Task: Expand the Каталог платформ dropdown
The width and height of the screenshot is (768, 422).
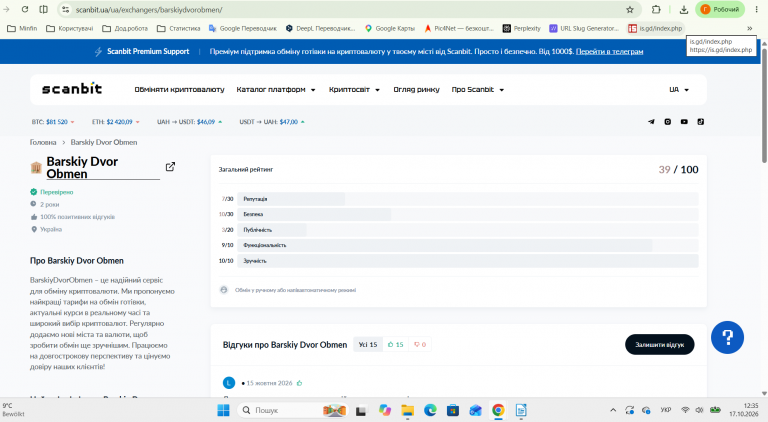Action: click(276, 90)
